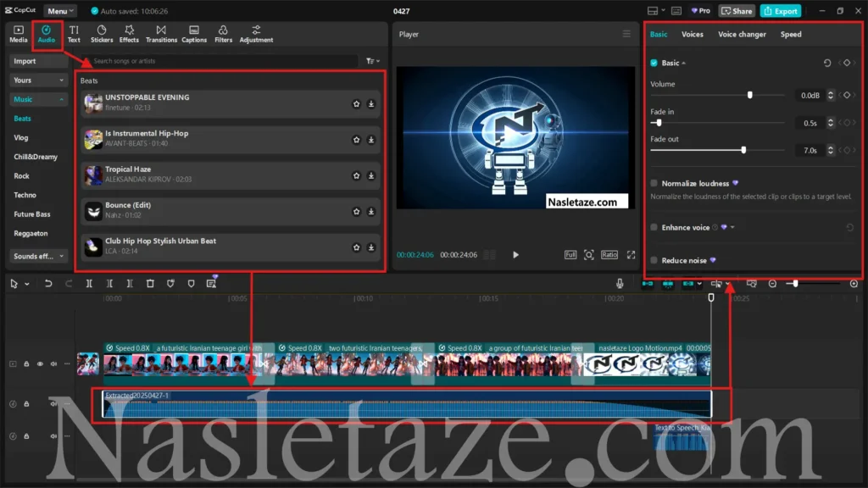Click the Ratio button in player

[609, 254]
